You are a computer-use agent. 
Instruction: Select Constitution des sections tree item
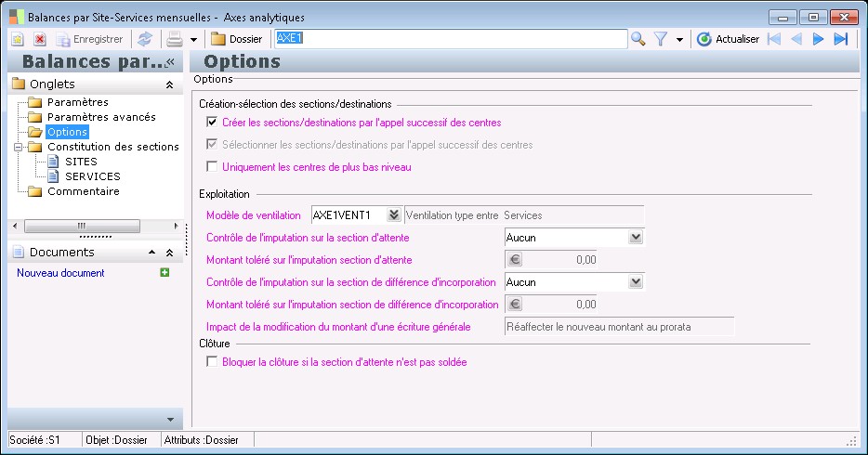[113, 147]
